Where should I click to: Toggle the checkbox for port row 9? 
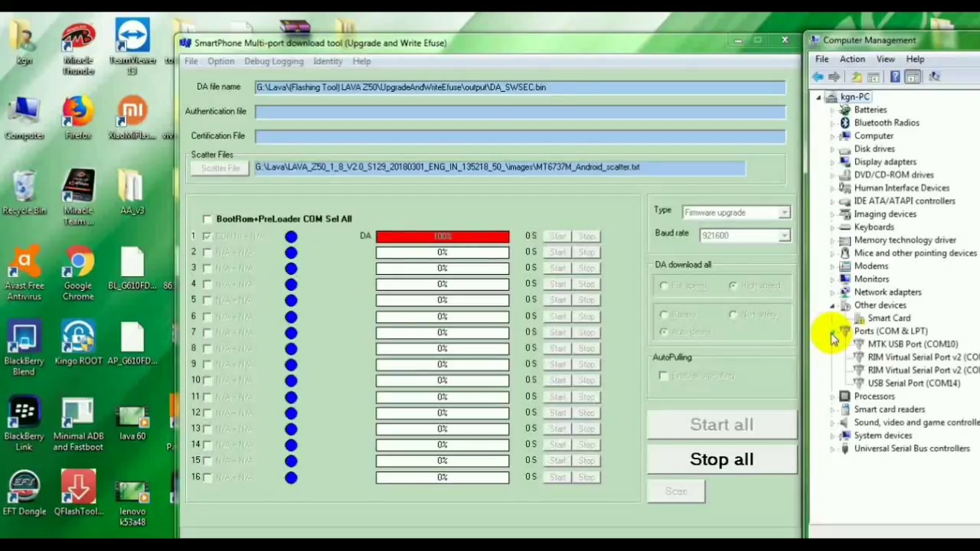click(x=207, y=364)
